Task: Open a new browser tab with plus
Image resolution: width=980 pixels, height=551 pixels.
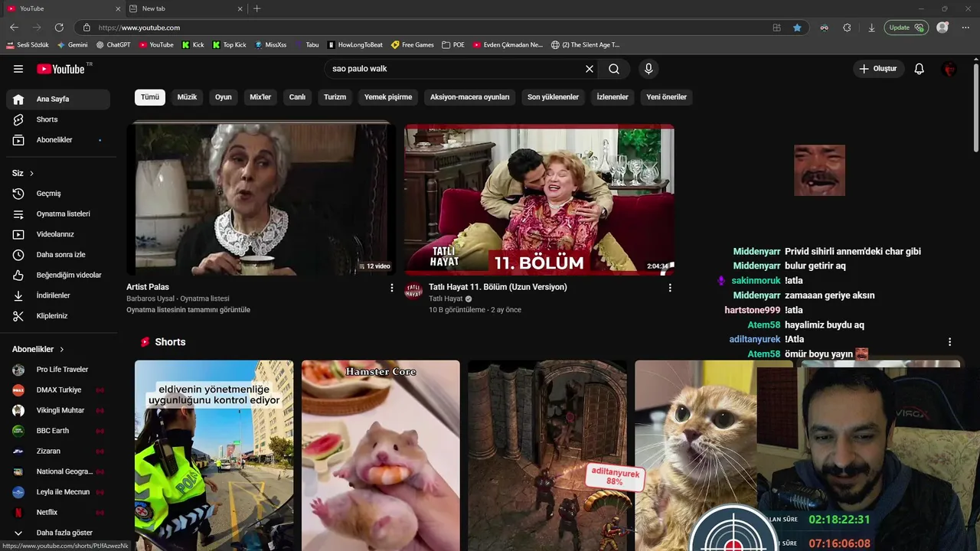Action: click(x=256, y=8)
